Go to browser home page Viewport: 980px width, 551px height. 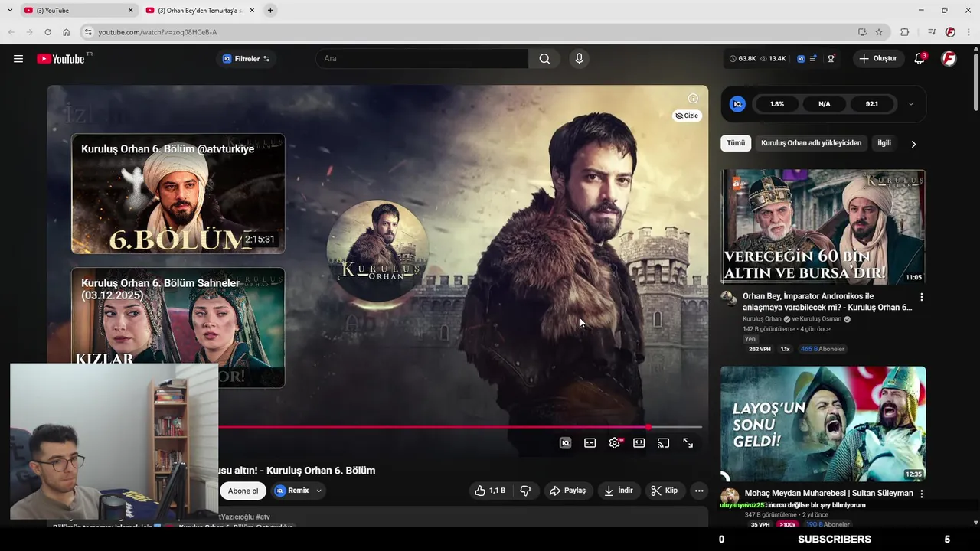[x=67, y=32]
